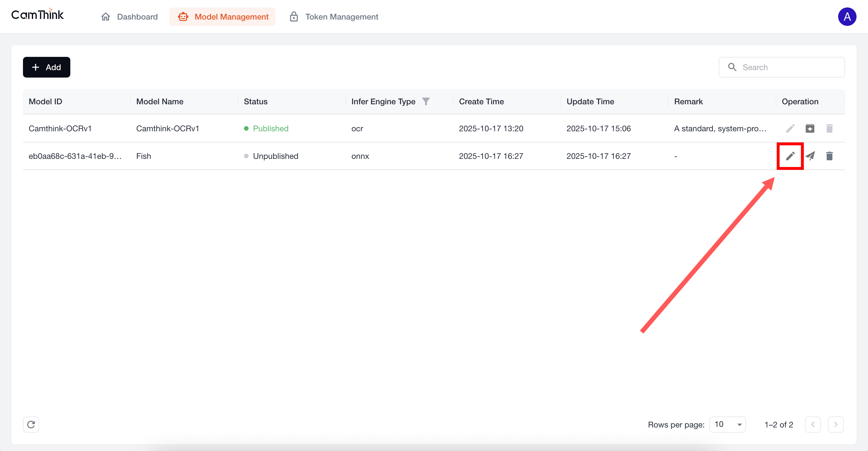Select the Model Management tab
This screenshot has height=451, width=868.
point(222,17)
